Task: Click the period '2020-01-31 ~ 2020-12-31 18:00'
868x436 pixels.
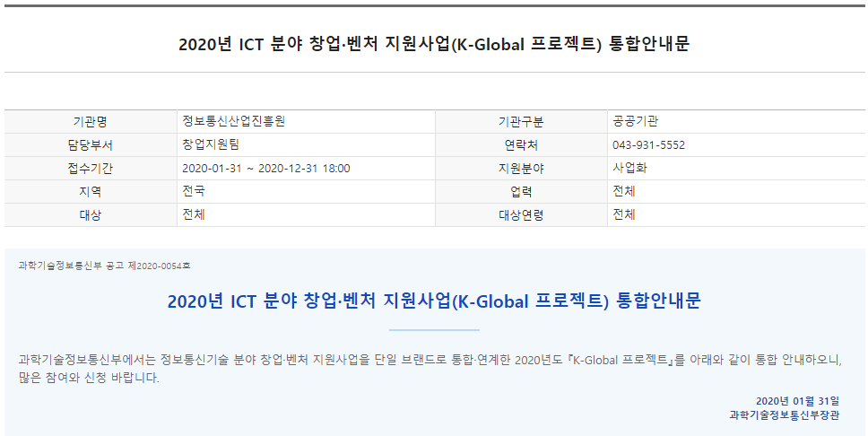Action: tap(265, 169)
